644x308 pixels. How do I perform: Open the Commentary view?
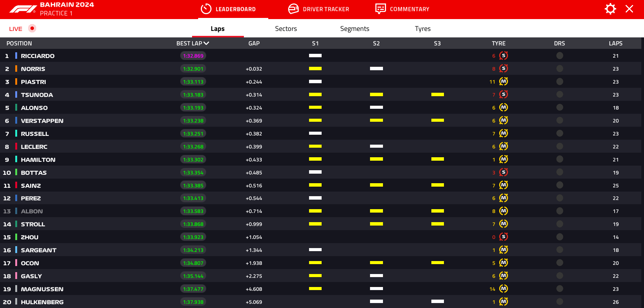pos(402,9)
